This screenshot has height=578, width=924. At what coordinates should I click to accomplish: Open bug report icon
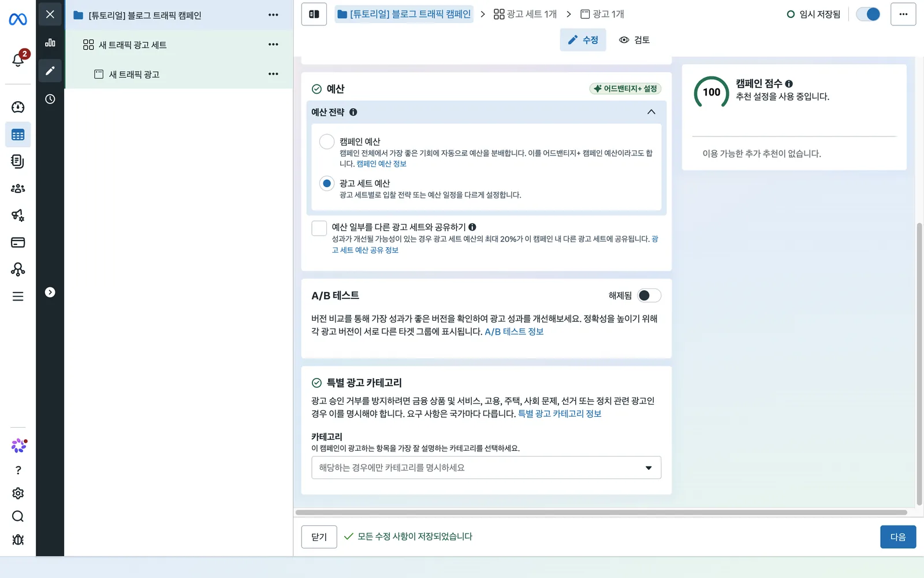[18, 539]
